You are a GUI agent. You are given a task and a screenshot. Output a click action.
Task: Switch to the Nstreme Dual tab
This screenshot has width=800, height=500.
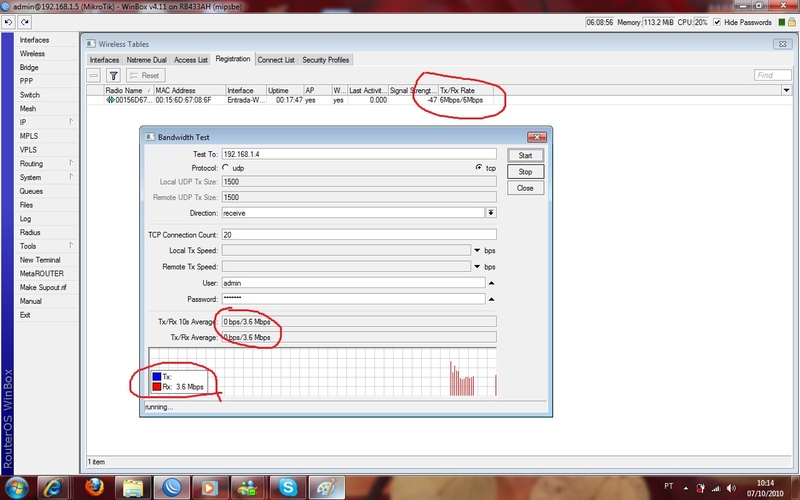click(x=146, y=60)
